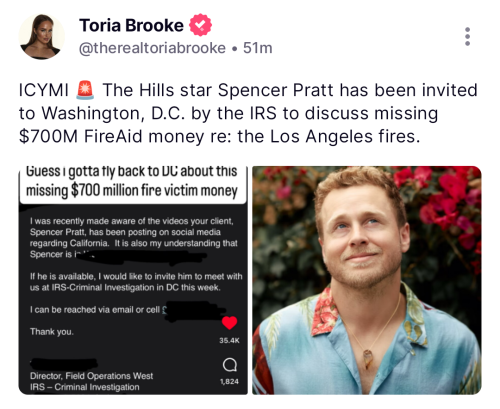Click the "Thank you." line in email
The image size is (500, 409).
52,332
